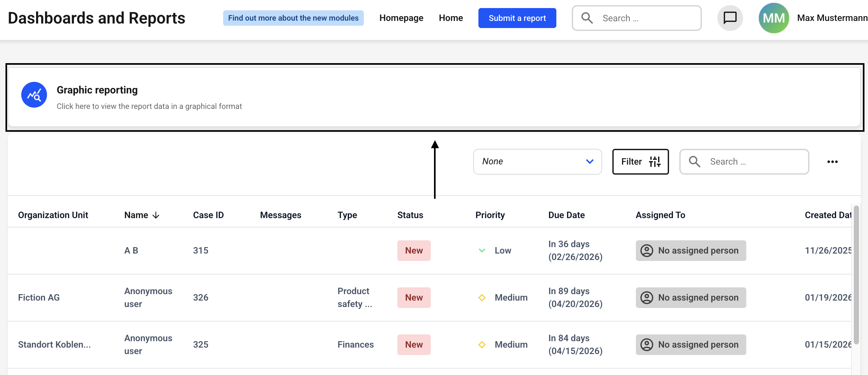
Task: Focus the header Search input field
Action: click(x=647, y=18)
